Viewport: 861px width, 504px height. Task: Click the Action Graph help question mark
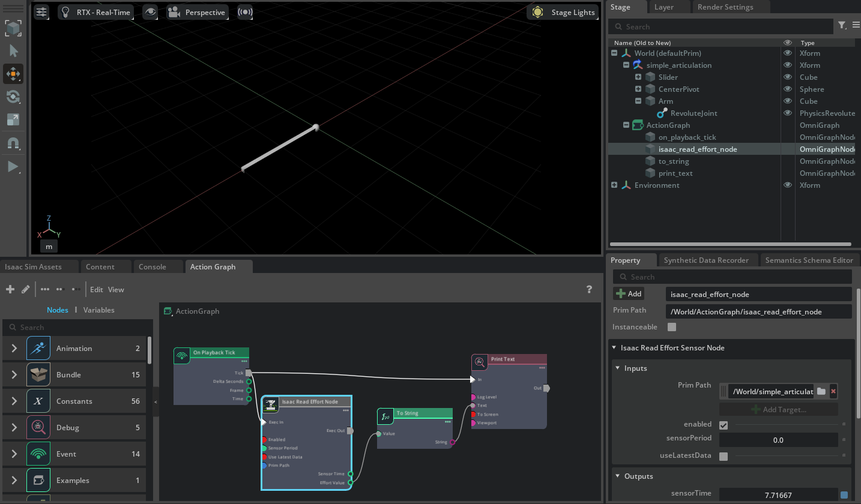pos(589,289)
